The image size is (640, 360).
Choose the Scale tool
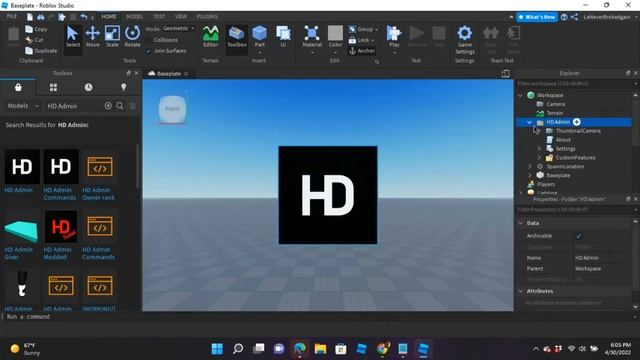click(112, 37)
